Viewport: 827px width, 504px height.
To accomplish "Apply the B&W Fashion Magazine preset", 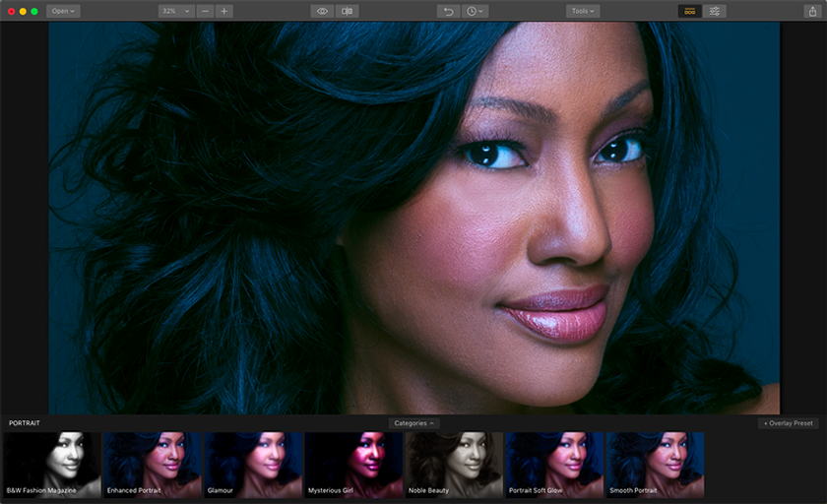I will (51, 465).
